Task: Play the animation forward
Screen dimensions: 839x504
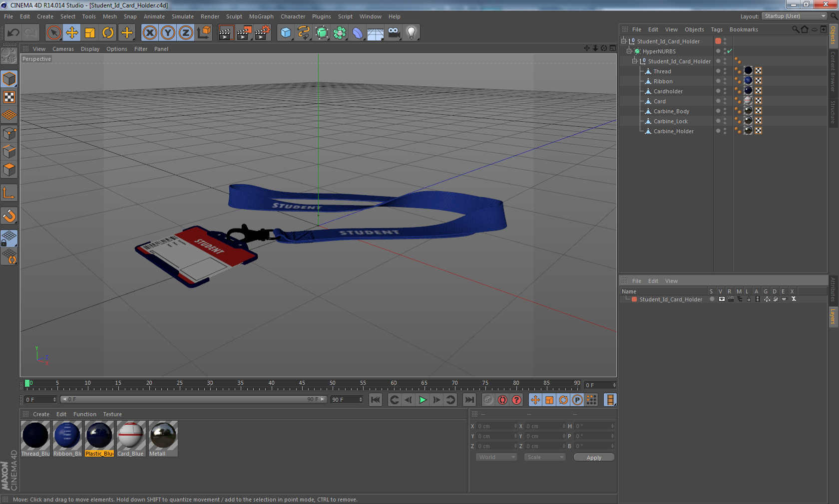Action: pyautogui.click(x=422, y=400)
